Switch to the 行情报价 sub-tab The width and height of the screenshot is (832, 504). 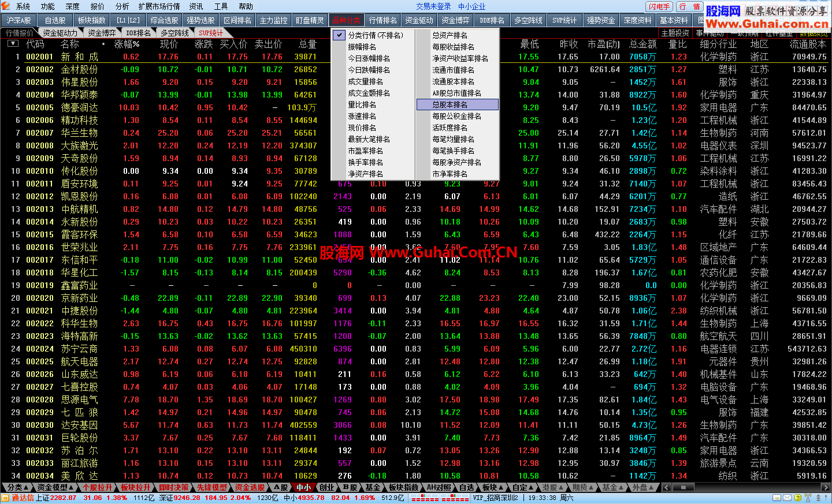(19, 33)
